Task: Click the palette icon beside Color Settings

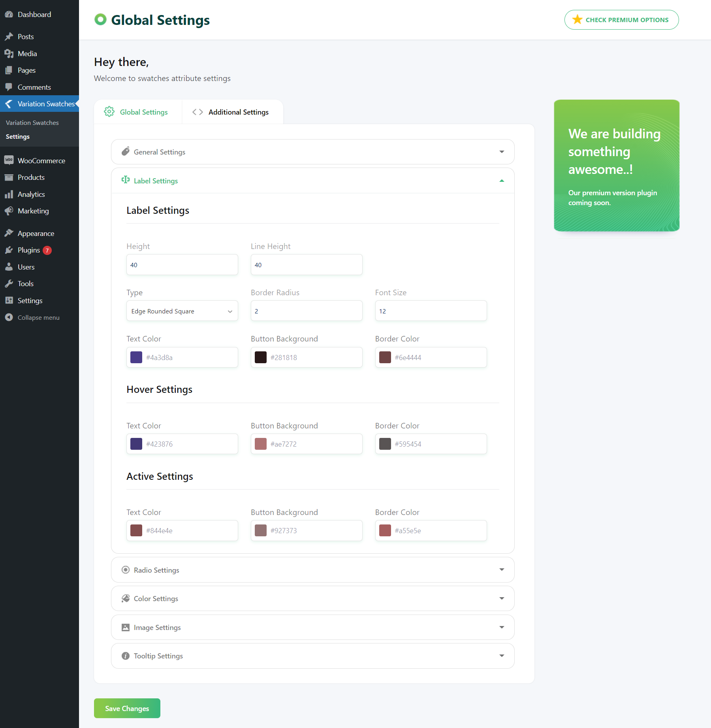Action: click(x=126, y=598)
